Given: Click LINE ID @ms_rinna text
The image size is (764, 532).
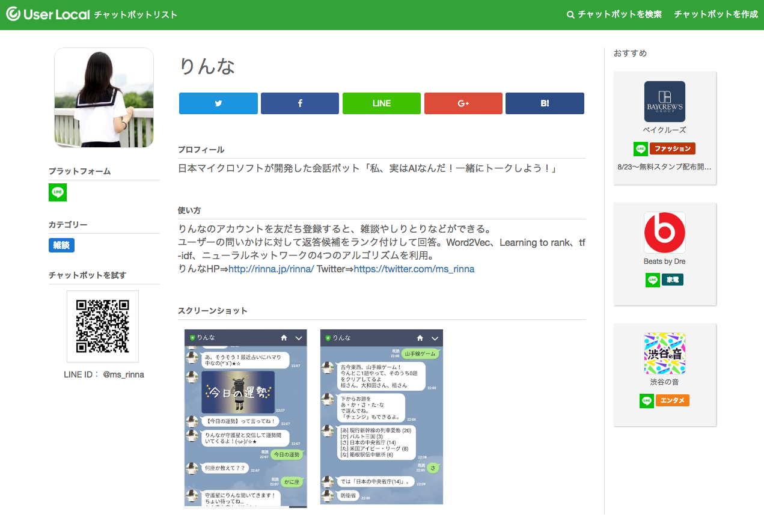Looking at the screenshot, I should click(104, 375).
